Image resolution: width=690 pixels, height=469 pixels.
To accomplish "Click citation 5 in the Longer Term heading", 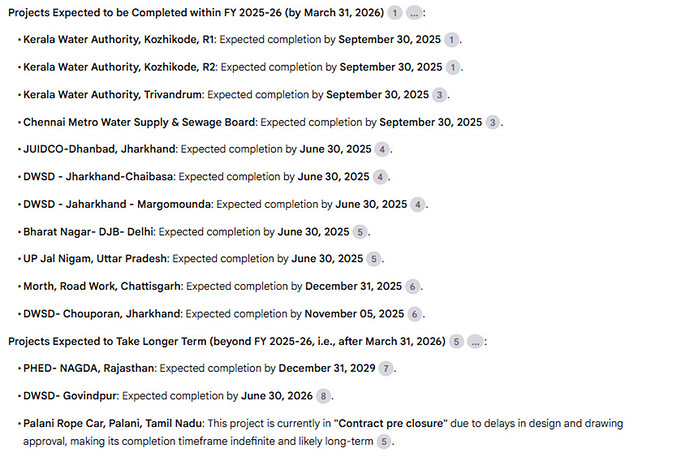I will tap(456, 342).
